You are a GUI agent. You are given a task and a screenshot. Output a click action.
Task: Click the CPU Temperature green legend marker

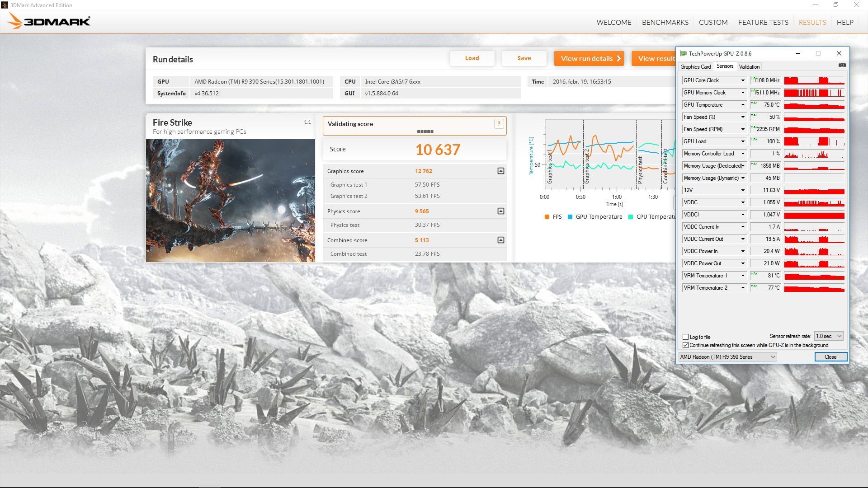631,217
